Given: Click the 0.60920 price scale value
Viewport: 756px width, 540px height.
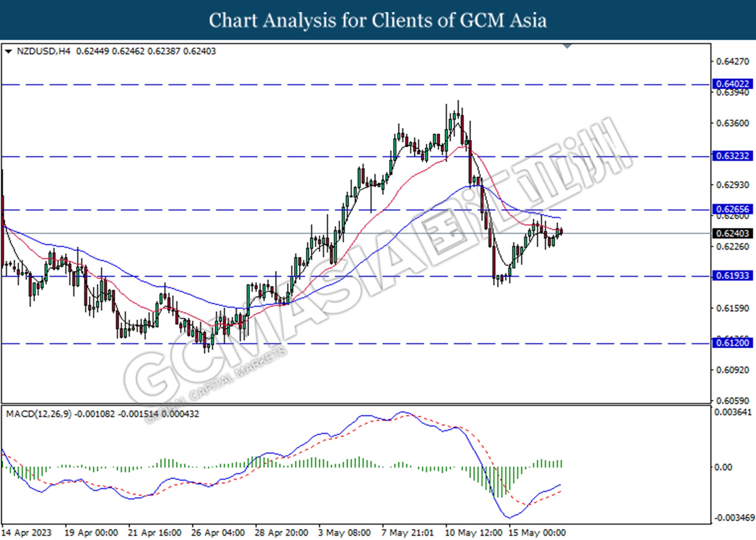Looking at the screenshot, I should [733, 370].
